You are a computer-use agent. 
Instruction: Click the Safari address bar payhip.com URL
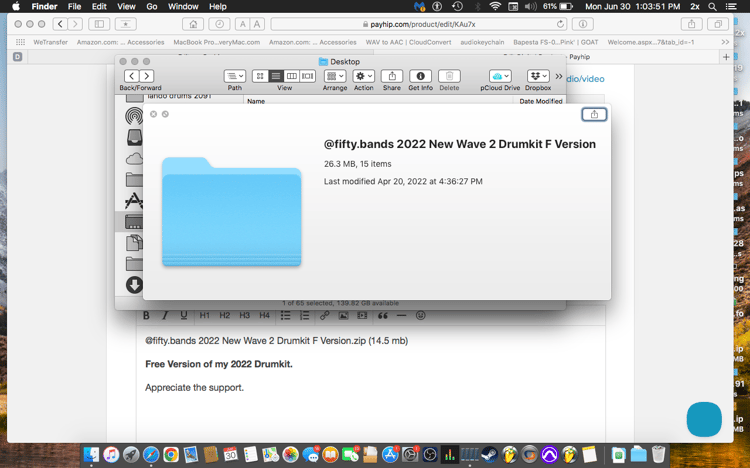423,24
